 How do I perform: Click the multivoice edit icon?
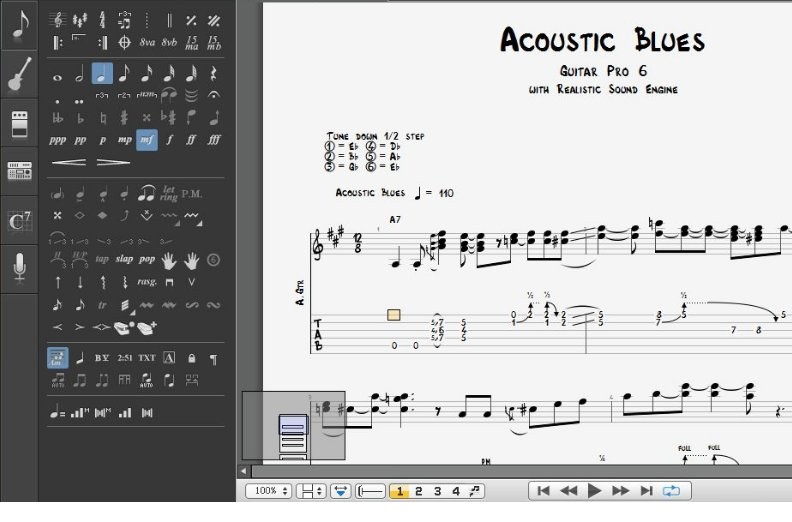(x=474, y=491)
